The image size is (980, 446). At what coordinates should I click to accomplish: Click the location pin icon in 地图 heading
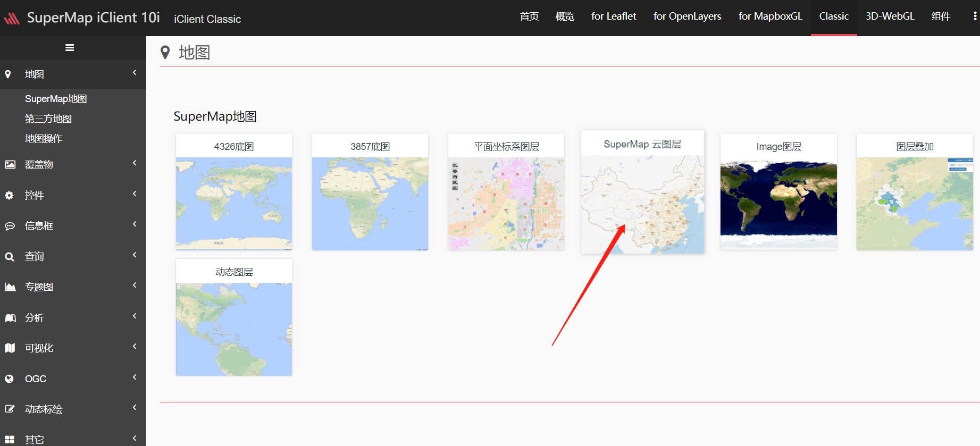pyautogui.click(x=165, y=52)
